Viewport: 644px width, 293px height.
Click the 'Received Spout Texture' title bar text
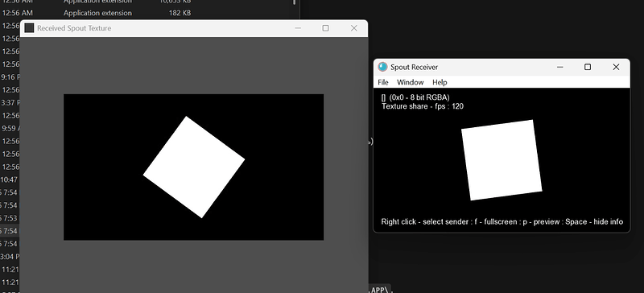point(74,28)
